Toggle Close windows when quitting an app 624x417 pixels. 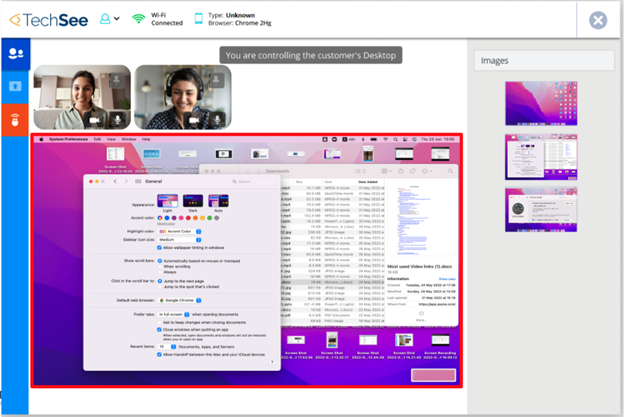159,329
